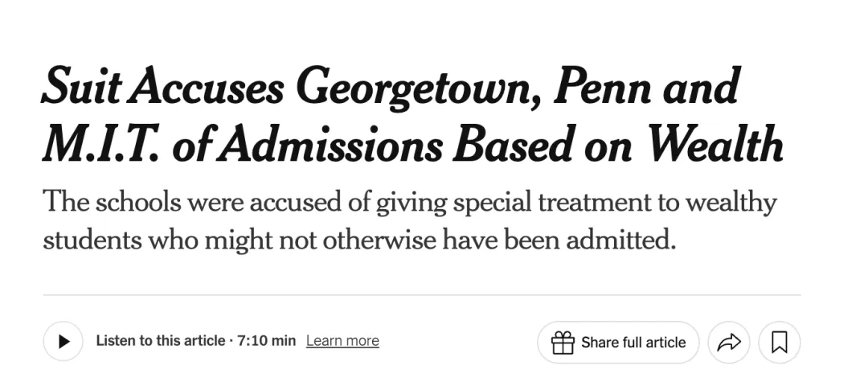Click the horizontal divider below the summary
Screen dimensions: 868x374
(422, 294)
